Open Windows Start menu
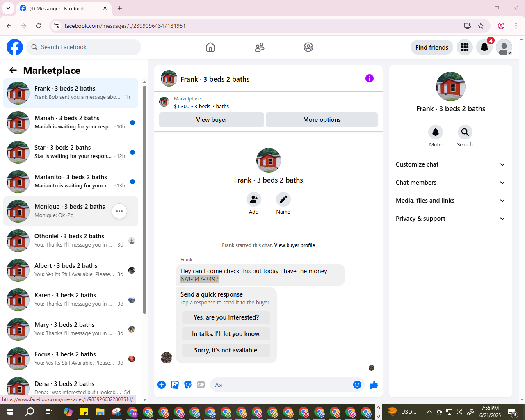Image resolution: width=525 pixels, height=420 pixels. click(10, 412)
